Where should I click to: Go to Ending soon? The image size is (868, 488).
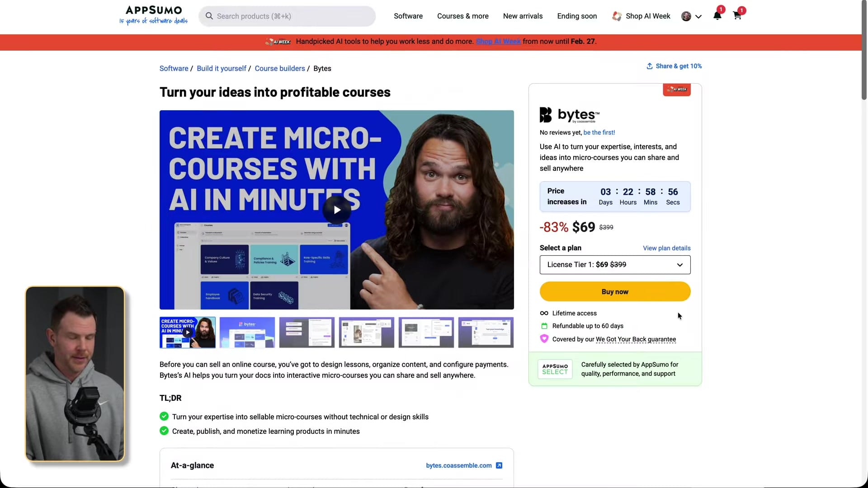coord(577,16)
